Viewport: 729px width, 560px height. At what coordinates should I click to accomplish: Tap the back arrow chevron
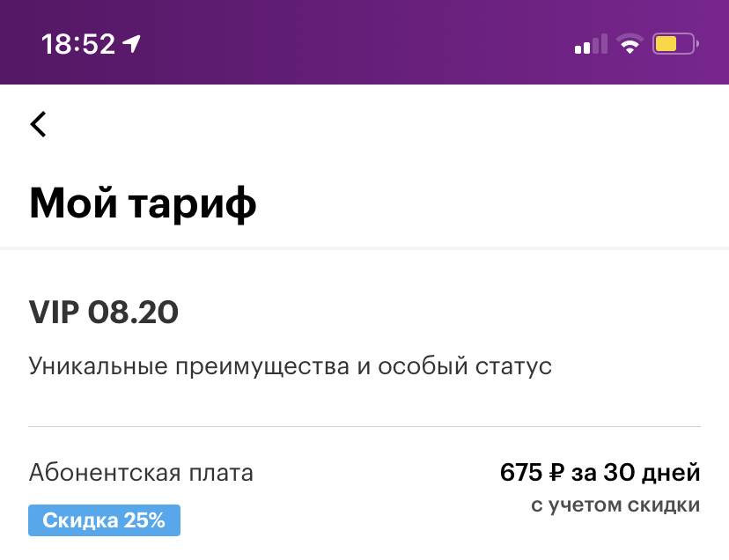38,124
